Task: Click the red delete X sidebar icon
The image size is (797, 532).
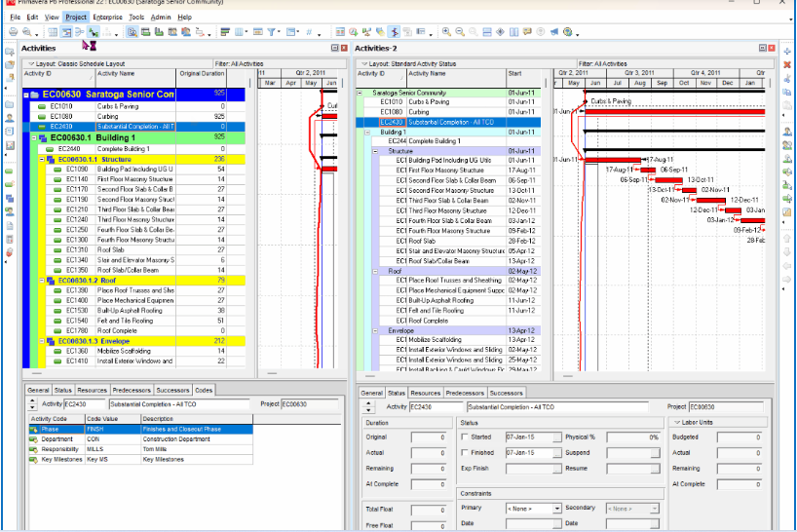Action: tap(787, 65)
